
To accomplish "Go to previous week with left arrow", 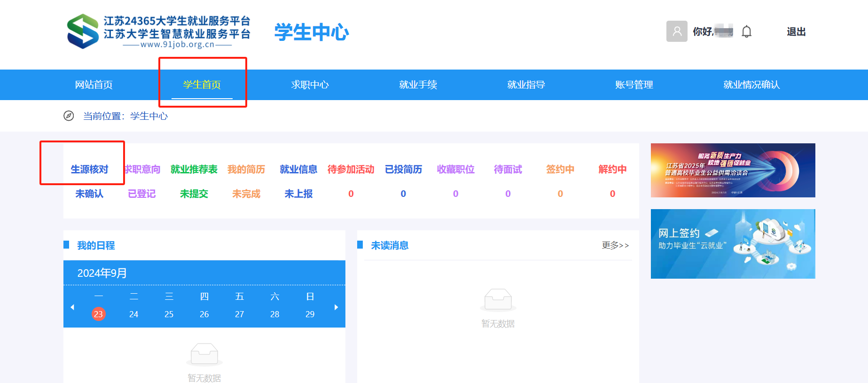I will point(72,307).
